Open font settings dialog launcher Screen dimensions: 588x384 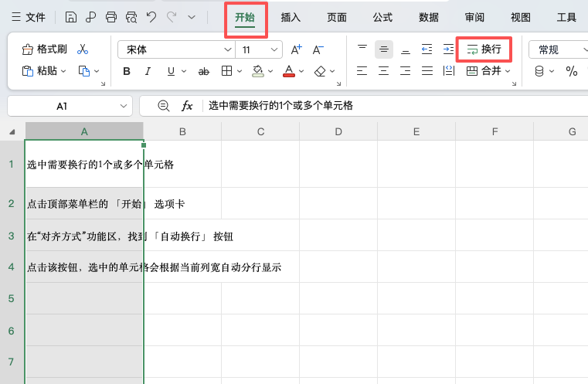pyautogui.click(x=338, y=83)
